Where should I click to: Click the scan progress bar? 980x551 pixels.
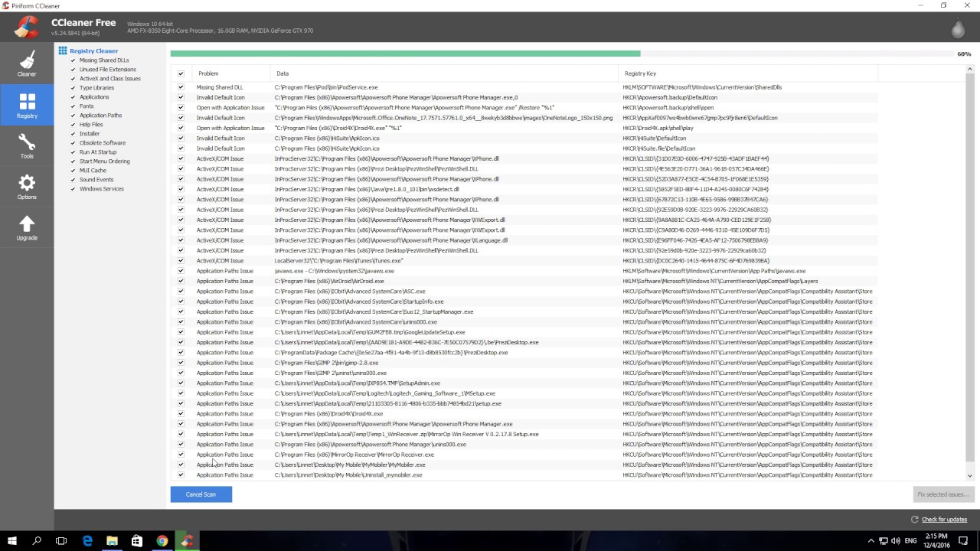coord(562,54)
